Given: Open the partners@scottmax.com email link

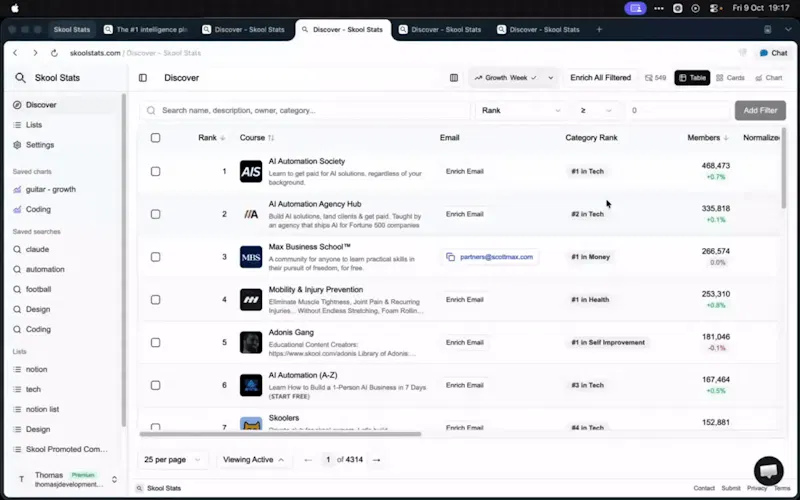Looking at the screenshot, I should pos(496,257).
